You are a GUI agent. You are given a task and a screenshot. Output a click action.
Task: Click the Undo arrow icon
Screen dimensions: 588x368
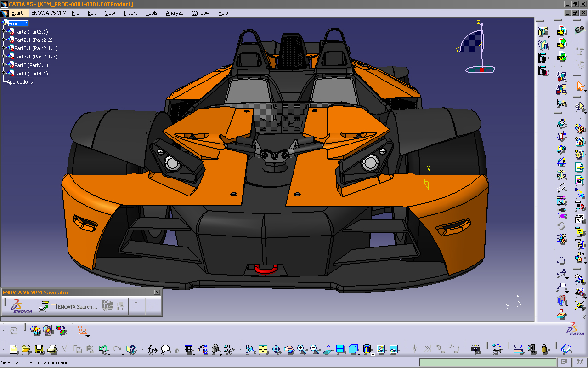point(103,350)
